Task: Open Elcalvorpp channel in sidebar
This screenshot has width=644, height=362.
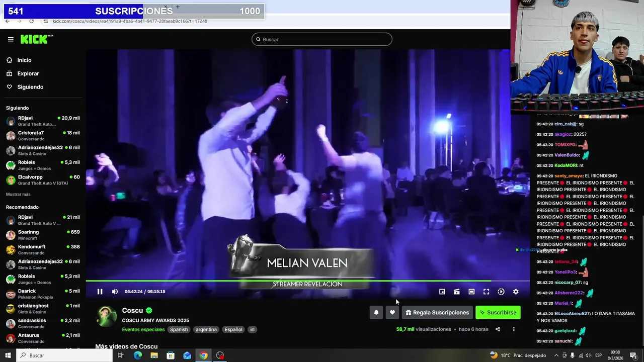Action: coord(43,180)
